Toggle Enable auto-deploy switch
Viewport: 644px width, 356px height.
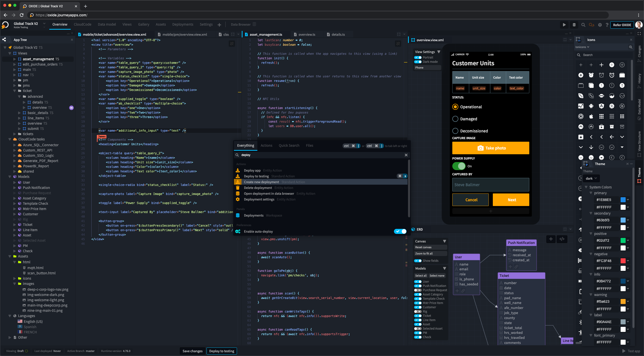pyautogui.click(x=400, y=231)
